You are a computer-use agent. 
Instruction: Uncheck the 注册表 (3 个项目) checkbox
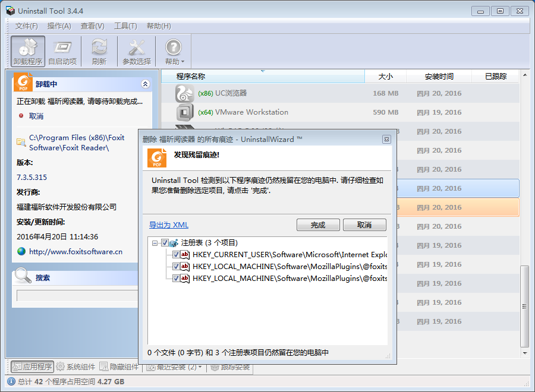tap(165, 243)
